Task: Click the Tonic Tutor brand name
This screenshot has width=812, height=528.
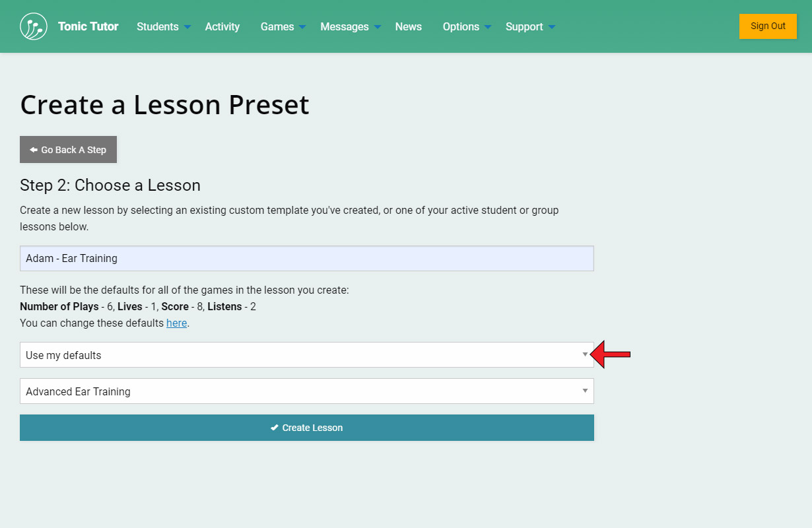Action: [88, 26]
